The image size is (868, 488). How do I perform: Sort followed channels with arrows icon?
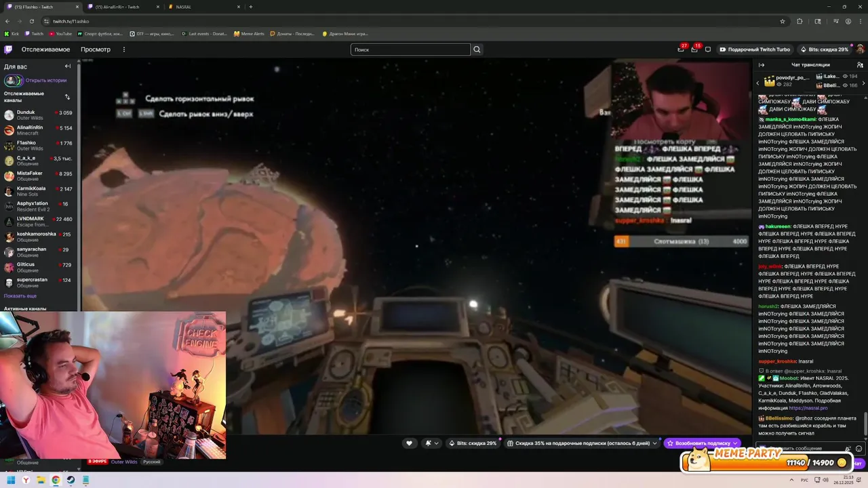[x=67, y=97]
